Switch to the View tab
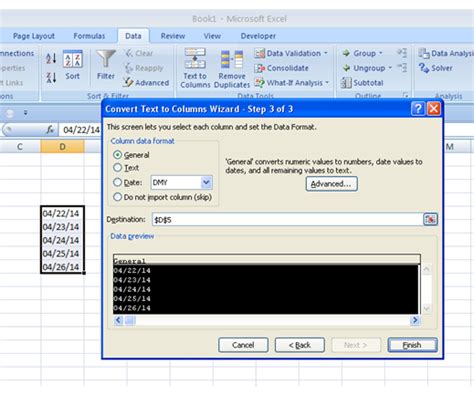Viewport: 474px width, 395px height. [212, 36]
